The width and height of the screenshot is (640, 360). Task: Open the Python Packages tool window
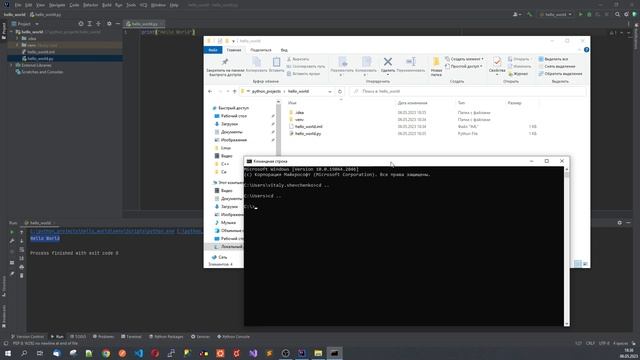click(x=166, y=337)
